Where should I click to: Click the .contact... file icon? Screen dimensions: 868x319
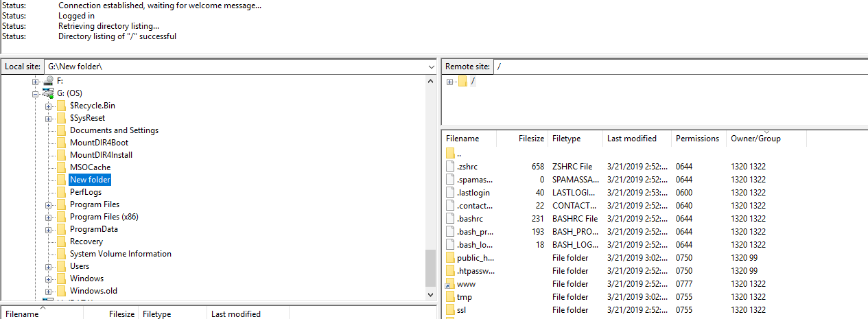click(450, 205)
